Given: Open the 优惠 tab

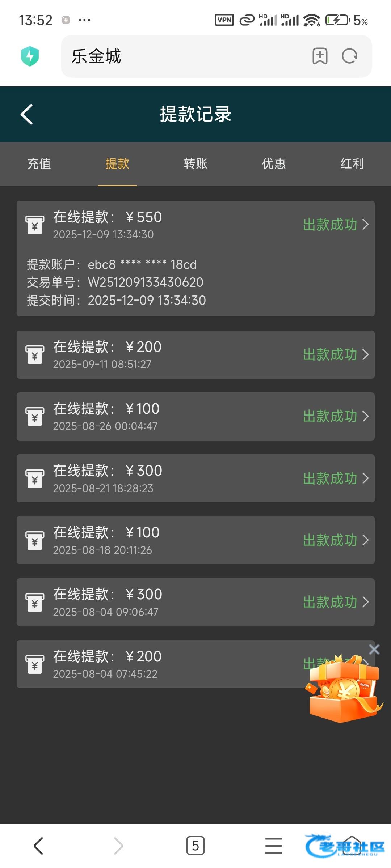Looking at the screenshot, I should pyautogui.click(x=274, y=163).
